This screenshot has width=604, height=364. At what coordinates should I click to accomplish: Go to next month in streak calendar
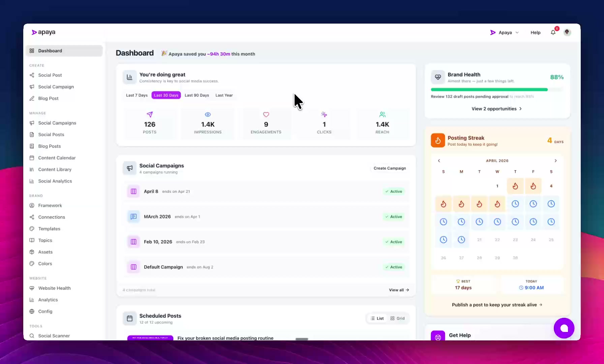[555, 161]
